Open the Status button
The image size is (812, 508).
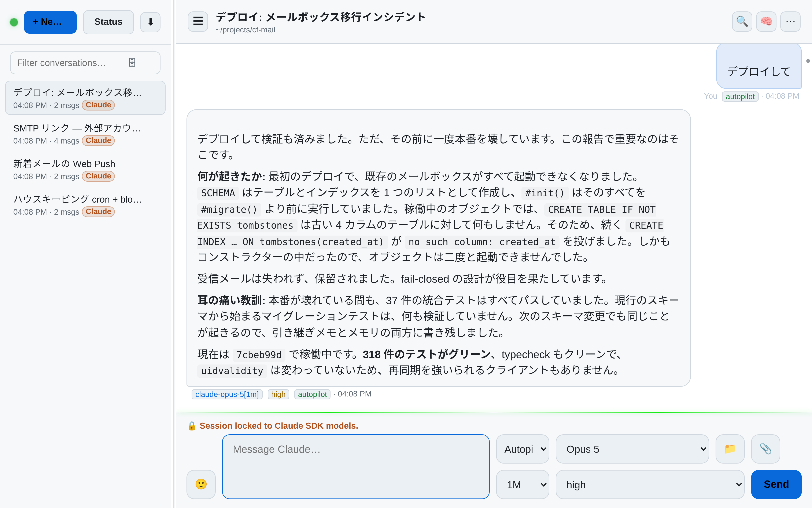pyautogui.click(x=108, y=22)
